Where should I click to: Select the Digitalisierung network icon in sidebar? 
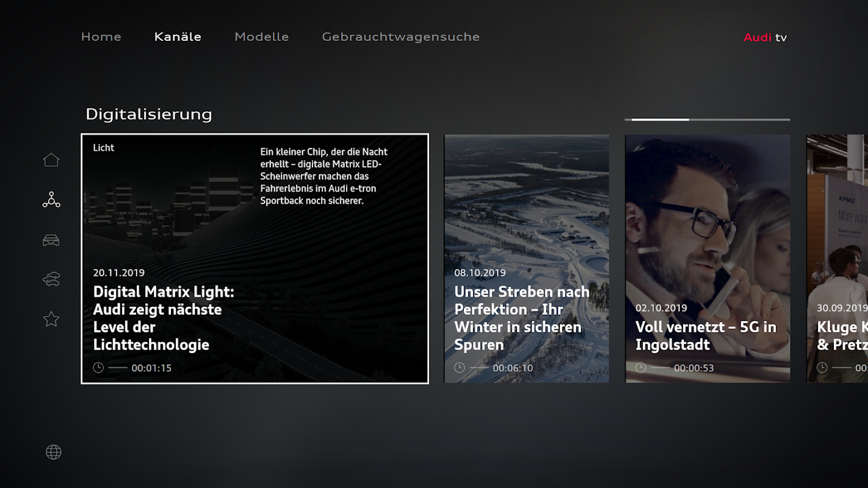point(51,199)
